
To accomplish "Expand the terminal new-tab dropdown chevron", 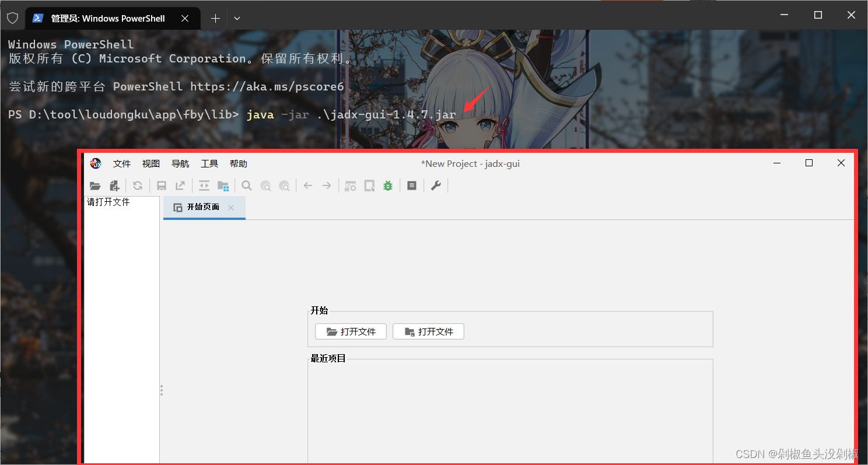I will [x=237, y=19].
